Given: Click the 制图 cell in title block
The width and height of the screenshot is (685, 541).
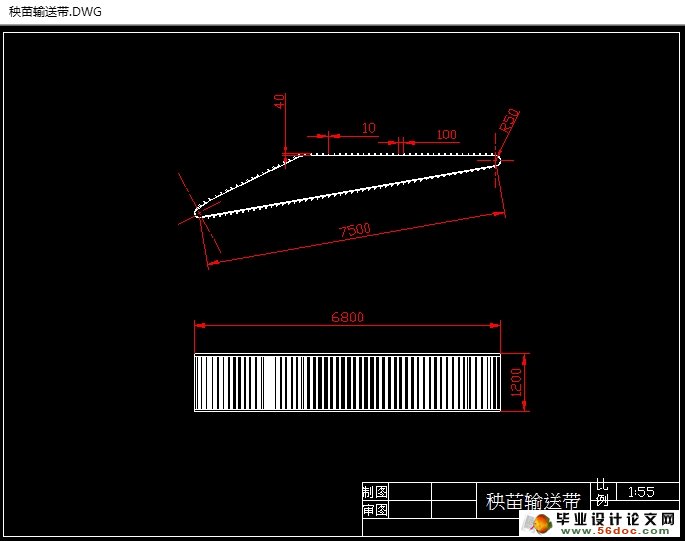Looking at the screenshot, I should point(375,492).
